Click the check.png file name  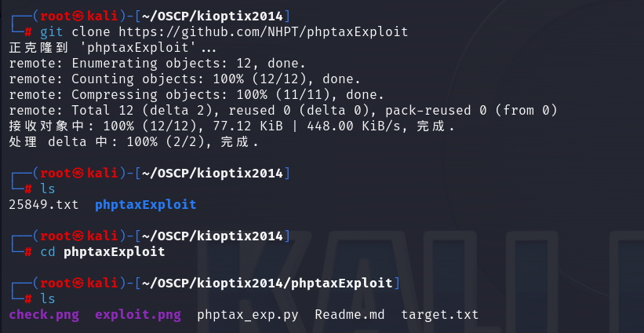click(44, 315)
